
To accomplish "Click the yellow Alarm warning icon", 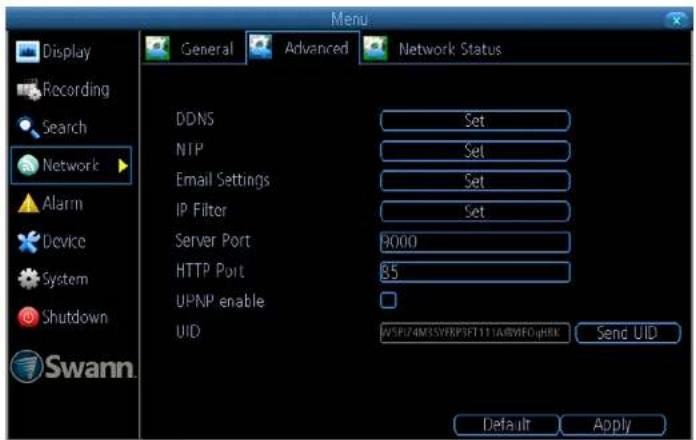I will (28, 204).
